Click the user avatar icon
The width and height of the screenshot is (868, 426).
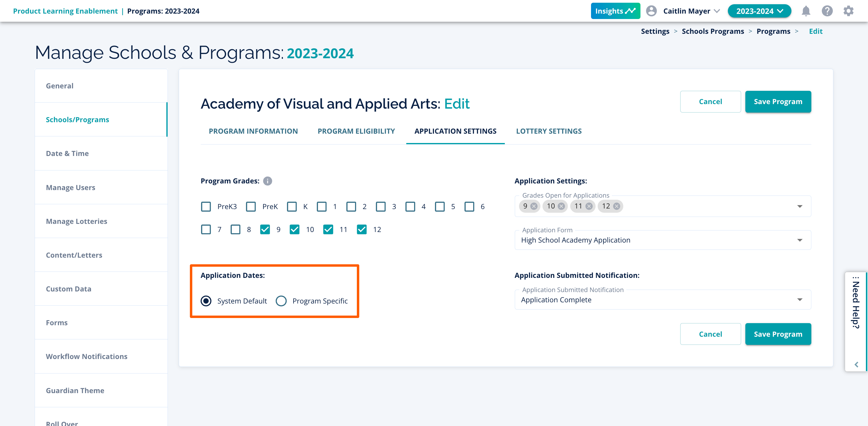(651, 11)
